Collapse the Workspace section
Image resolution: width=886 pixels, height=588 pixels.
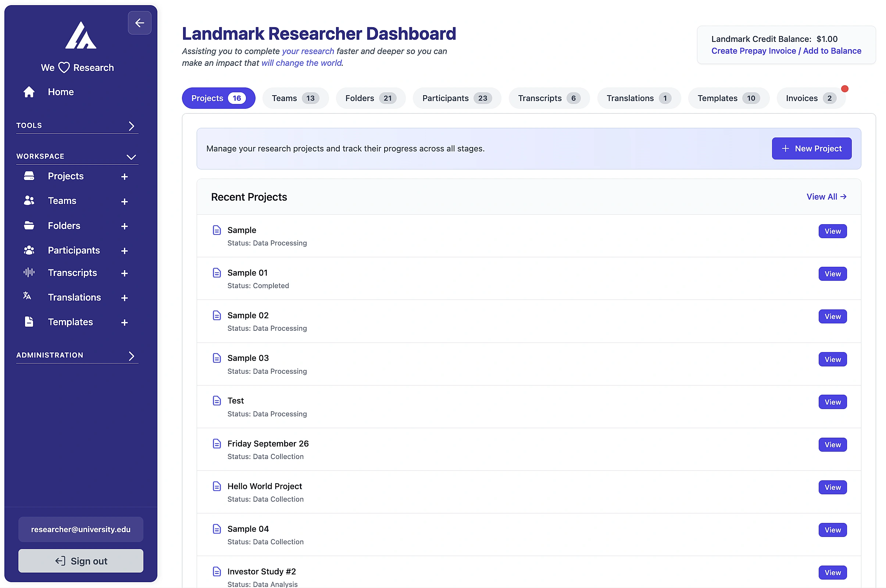[x=131, y=157]
